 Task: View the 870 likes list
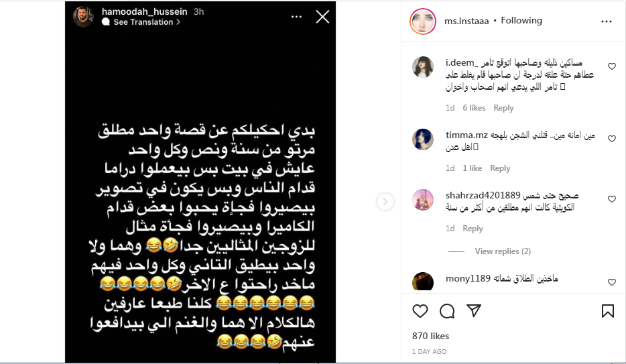(430, 336)
